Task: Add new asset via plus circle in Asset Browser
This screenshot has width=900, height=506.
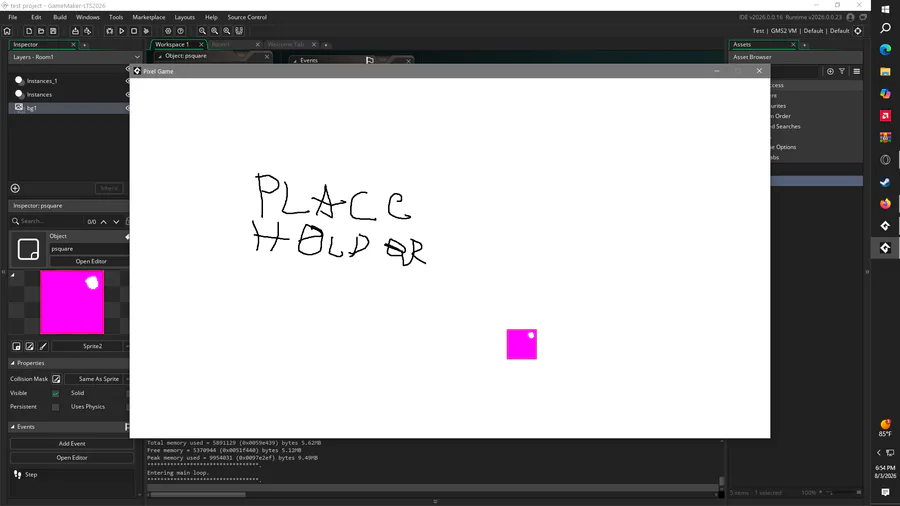Action: pos(830,71)
